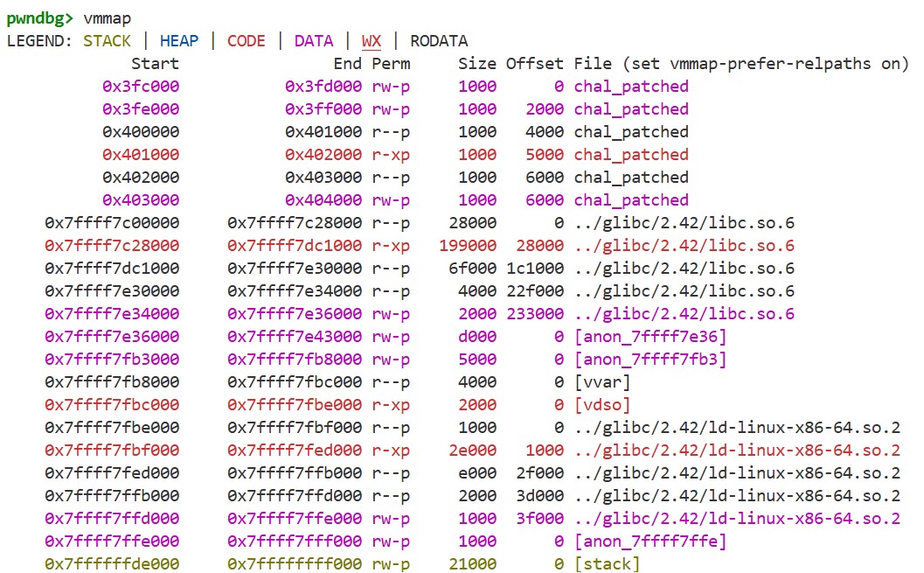Screen dimensions: 924x573
Task: Click offset value 1c1000
Action: click(535, 269)
